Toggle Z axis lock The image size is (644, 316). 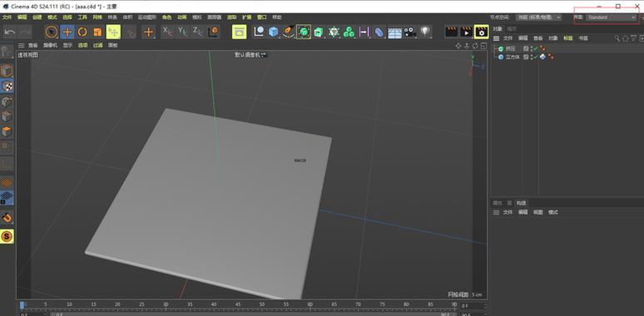(197, 31)
